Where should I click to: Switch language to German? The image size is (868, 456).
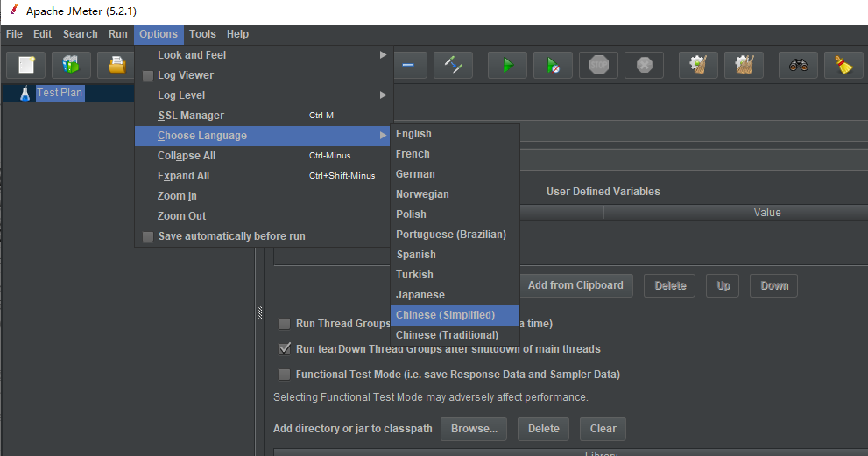[455, 174]
